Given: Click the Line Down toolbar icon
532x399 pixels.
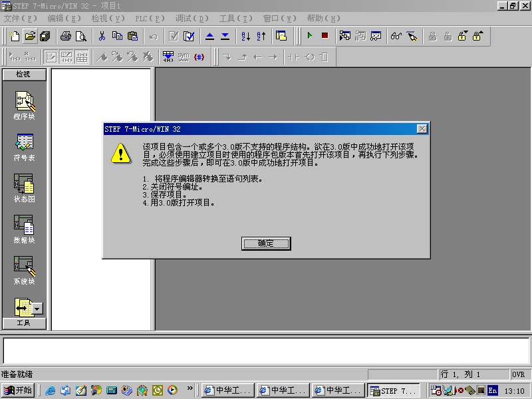Looking at the screenshot, I should [x=227, y=57].
